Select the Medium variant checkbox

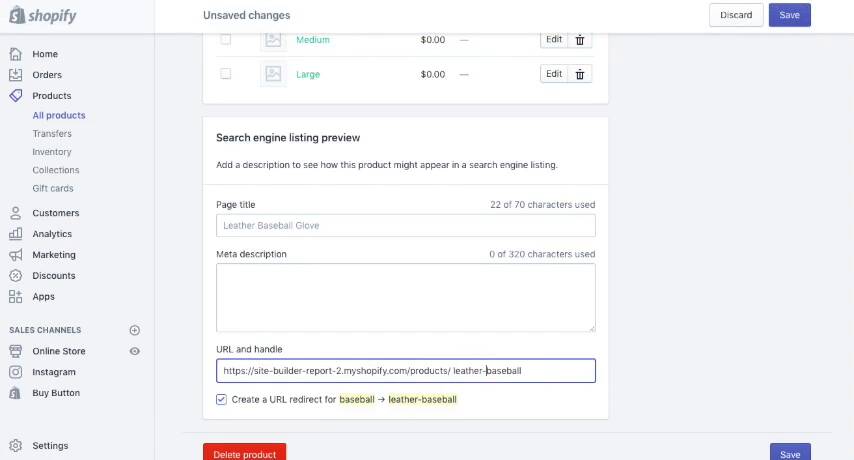[225, 40]
